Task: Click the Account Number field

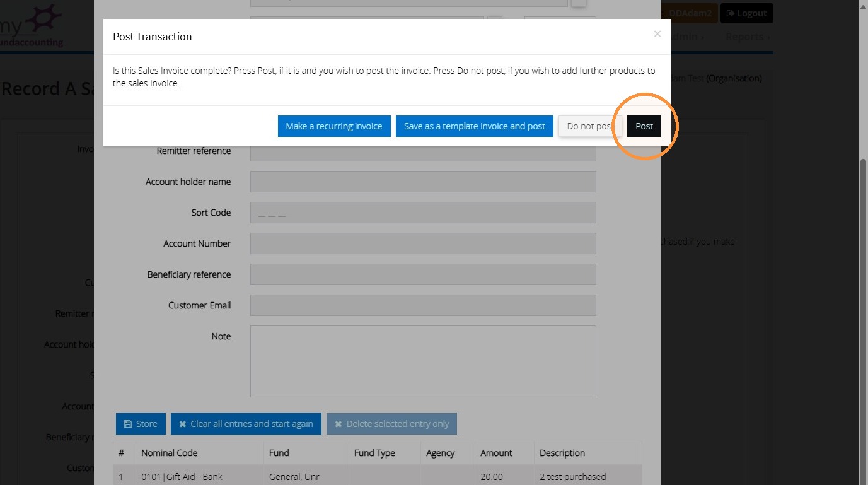Action: coord(423,243)
